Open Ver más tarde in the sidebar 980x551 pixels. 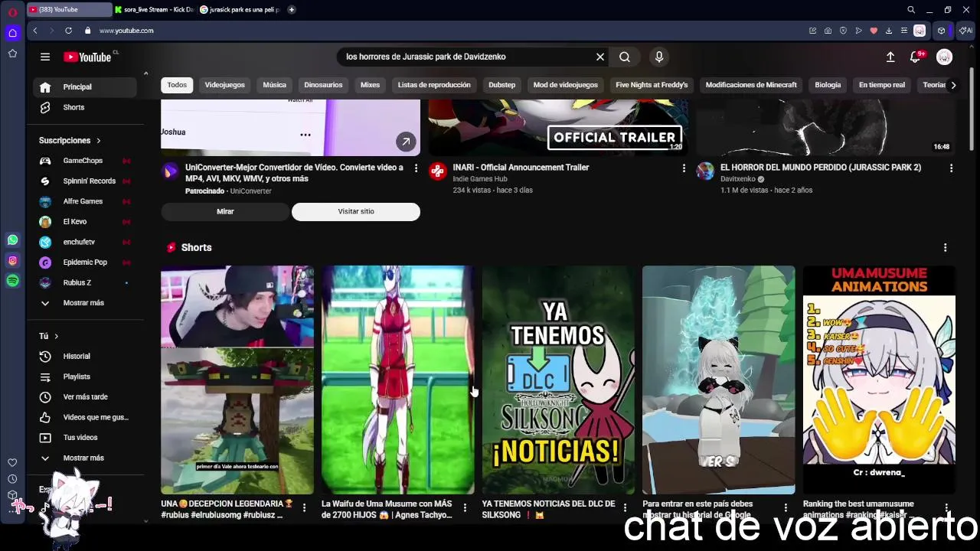point(84,397)
